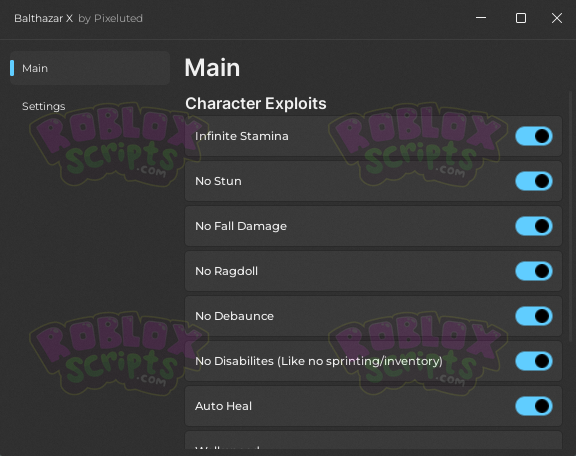The height and width of the screenshot is (456, 576).
Task: Disable the No Debaunce toggle
Action: pyautogui.click(x=534, y=316)
